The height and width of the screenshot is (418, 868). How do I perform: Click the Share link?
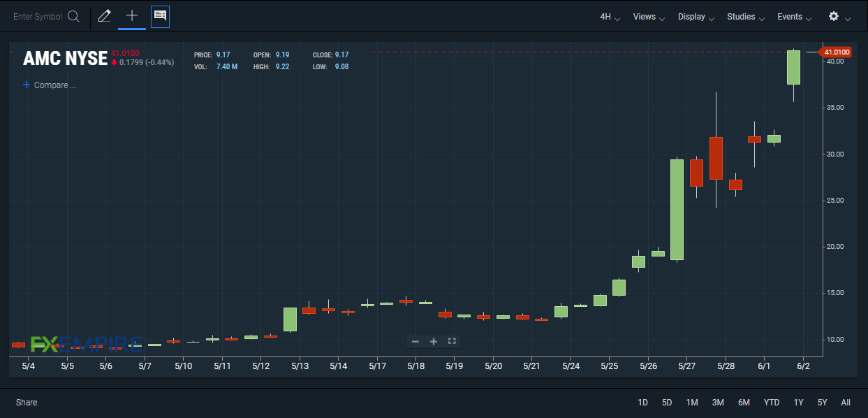27,403
